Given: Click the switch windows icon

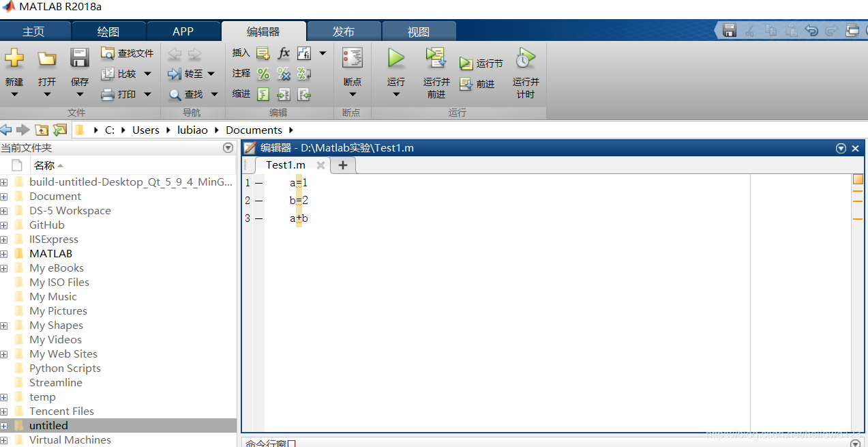Looking at the screenshot, I should click(852, 30).
